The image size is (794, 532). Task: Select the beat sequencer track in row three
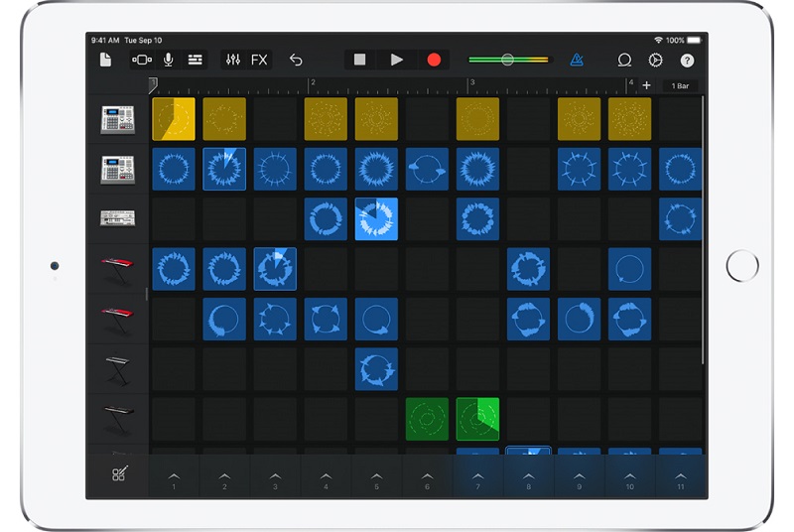pyautogui.click(x=117, y=218)
